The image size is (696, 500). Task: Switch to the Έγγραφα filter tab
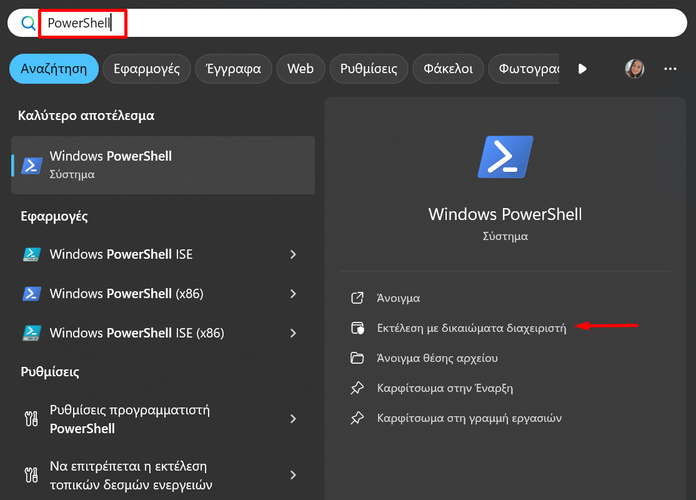[x=233, y=69]
